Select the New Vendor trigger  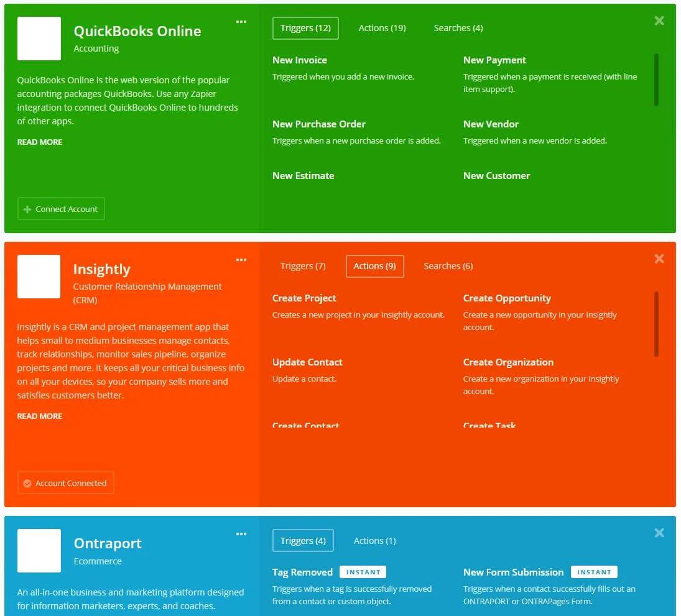pos(491,124)
